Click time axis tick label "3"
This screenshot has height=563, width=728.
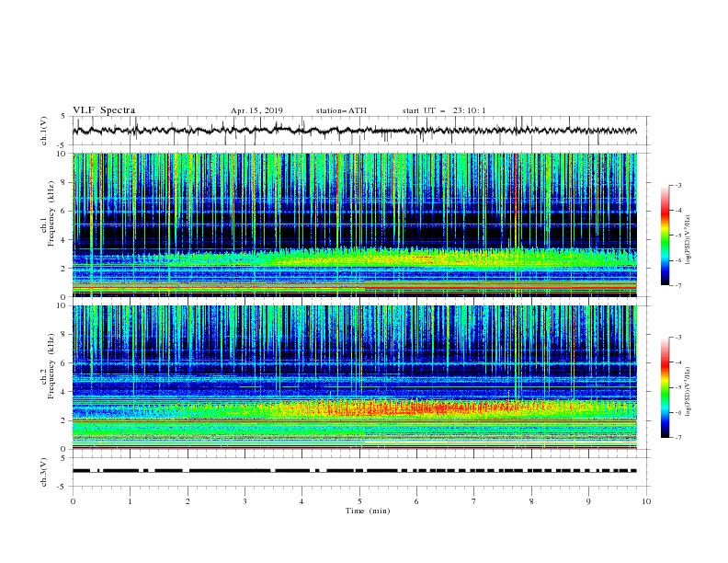pyautogui.click(x=245, y=501)
